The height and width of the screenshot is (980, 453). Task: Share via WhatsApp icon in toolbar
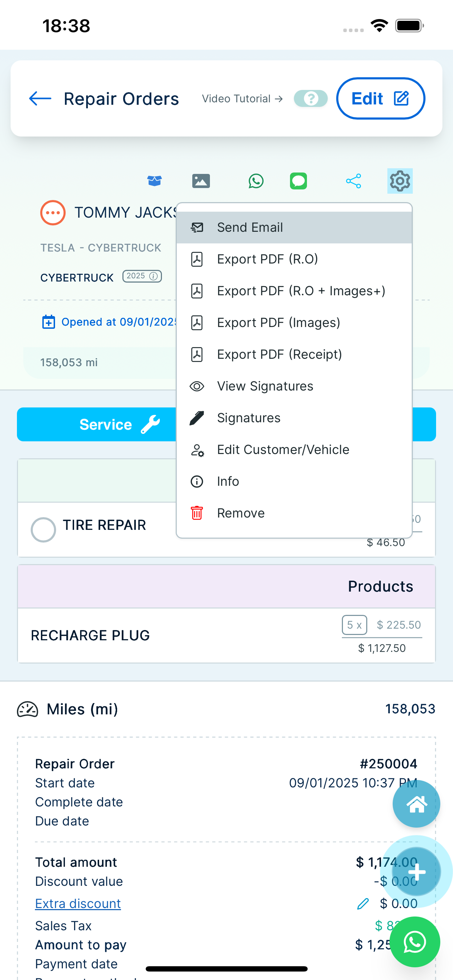pos(256,181)
